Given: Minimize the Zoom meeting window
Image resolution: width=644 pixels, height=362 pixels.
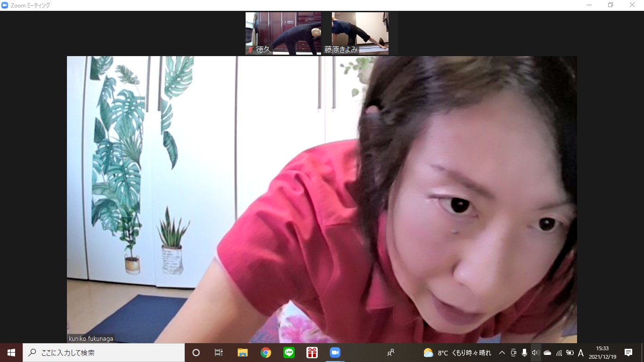Looking at the screenshot, I should [589, 5].
